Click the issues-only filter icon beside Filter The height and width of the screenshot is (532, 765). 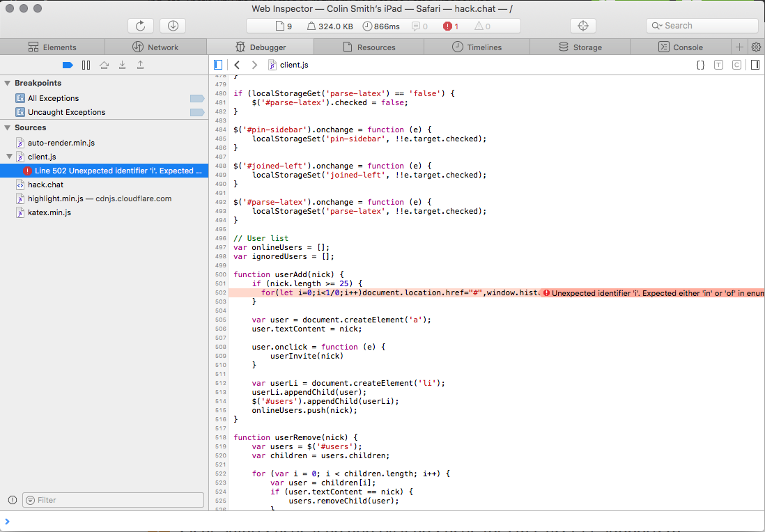pyautogui.click(x=13, y=500)
